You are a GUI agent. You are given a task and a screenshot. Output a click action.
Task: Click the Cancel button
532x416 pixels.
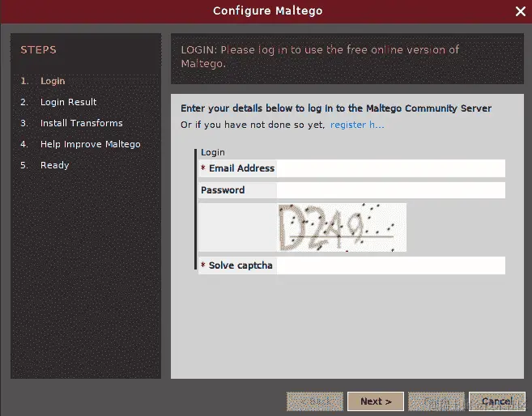497,401
